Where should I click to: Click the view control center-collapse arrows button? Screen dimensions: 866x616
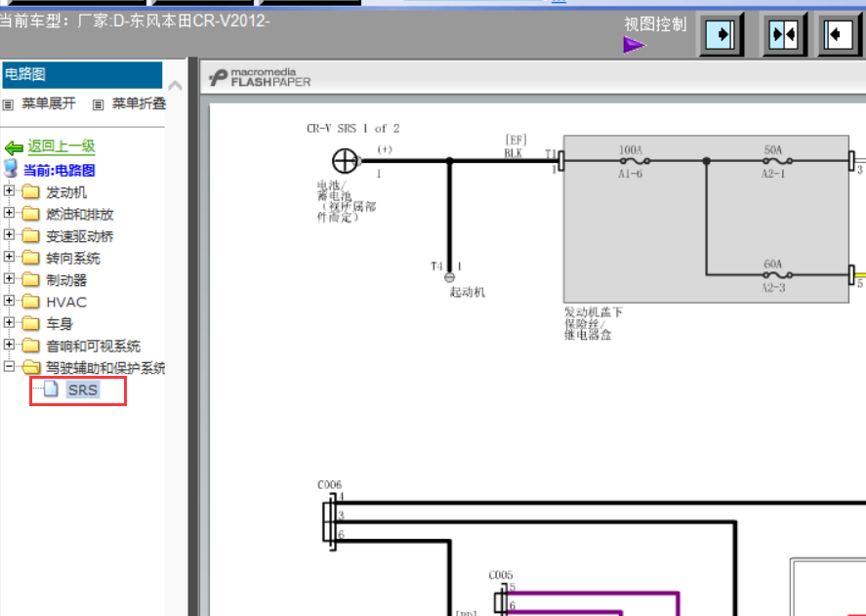point(784,34)
